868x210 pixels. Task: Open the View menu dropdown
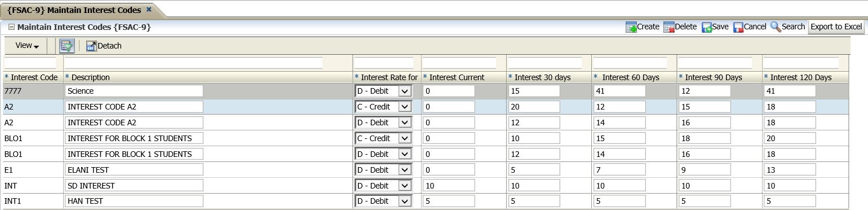coord(27,46)
